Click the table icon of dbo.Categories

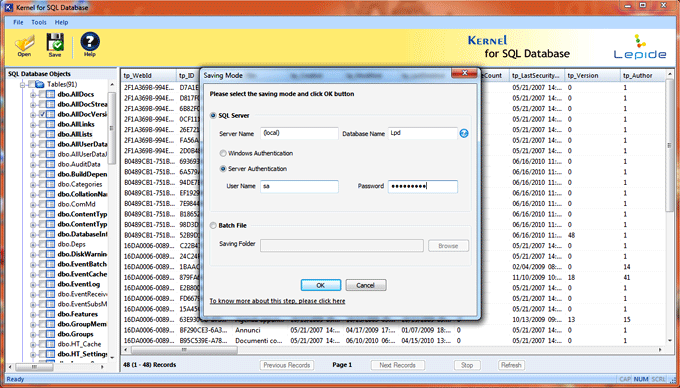pyautogui.click(x=50, y=184)
